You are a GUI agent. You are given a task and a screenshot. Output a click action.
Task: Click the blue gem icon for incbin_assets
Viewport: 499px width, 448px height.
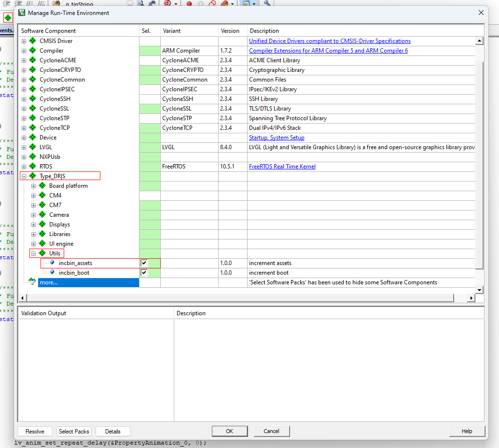pos(52,263)
